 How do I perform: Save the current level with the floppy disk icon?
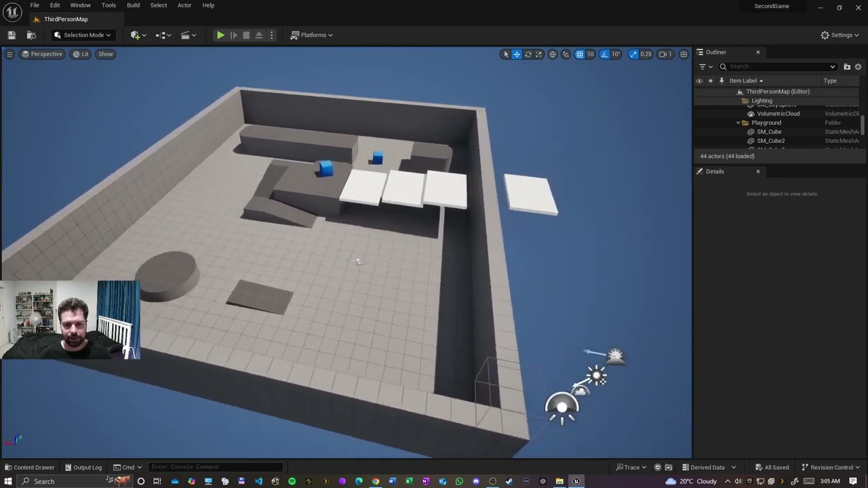pos(12,35)
